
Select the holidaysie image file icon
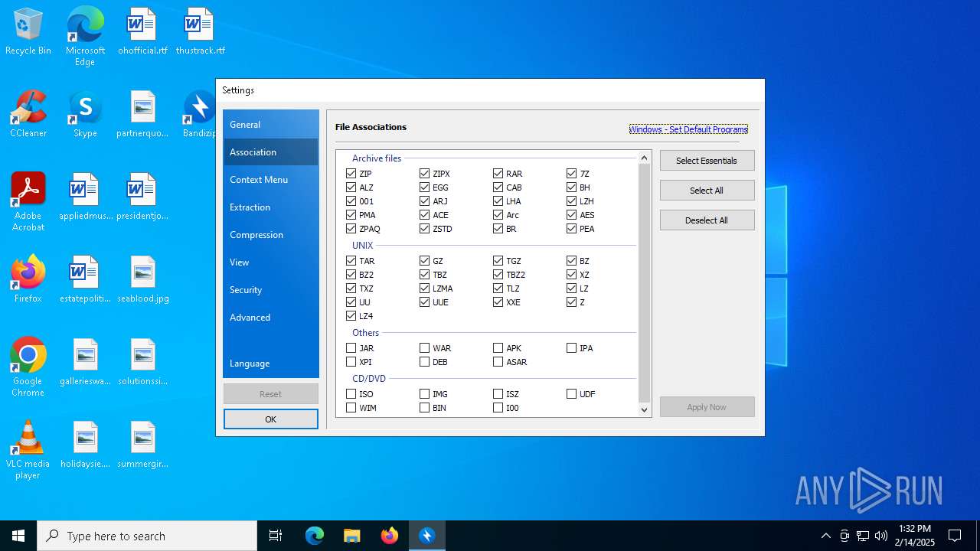[x=85, y=445]
